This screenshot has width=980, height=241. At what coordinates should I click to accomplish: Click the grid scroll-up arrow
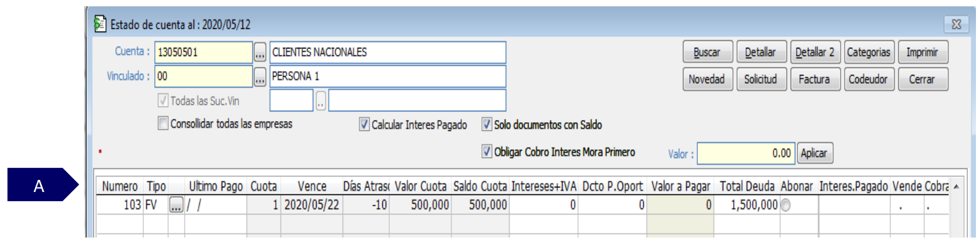[956, 187]
